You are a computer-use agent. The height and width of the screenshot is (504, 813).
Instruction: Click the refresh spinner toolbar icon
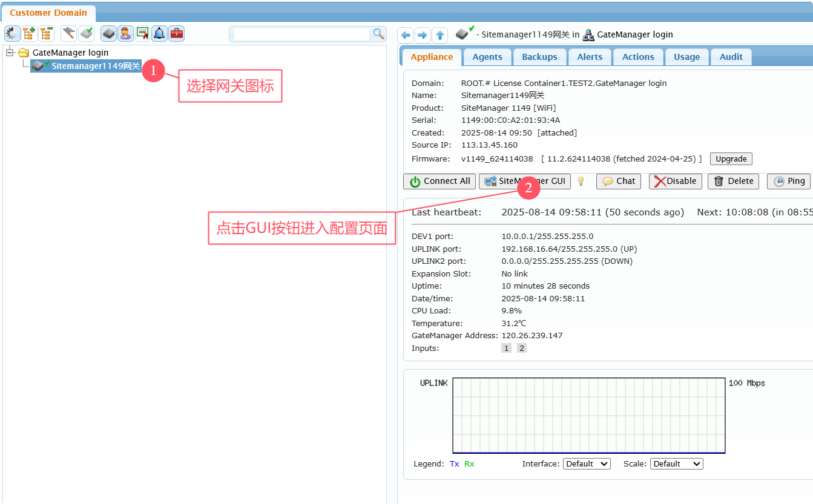pos(12,33)
